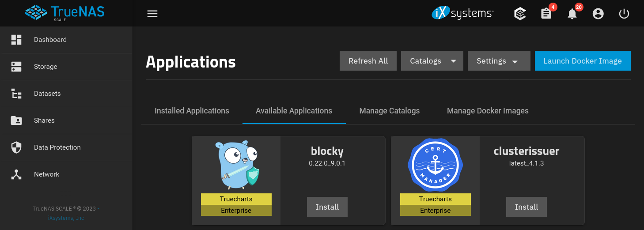Click the Truecharts label on clusterissuer card
This screenshot has height=230, width=644.
pos(436,199)
